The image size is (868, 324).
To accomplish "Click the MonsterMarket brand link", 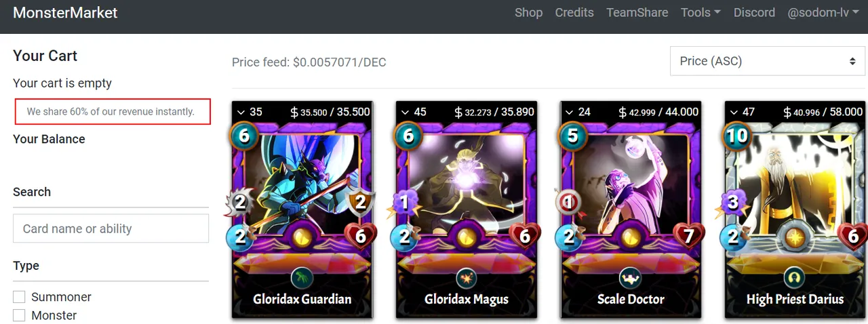I will click(65, 12).
